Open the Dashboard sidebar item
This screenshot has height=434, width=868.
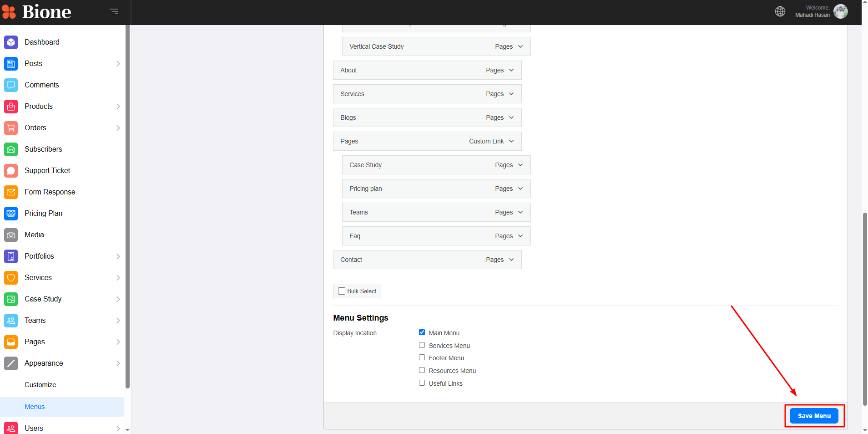point(62,42)
